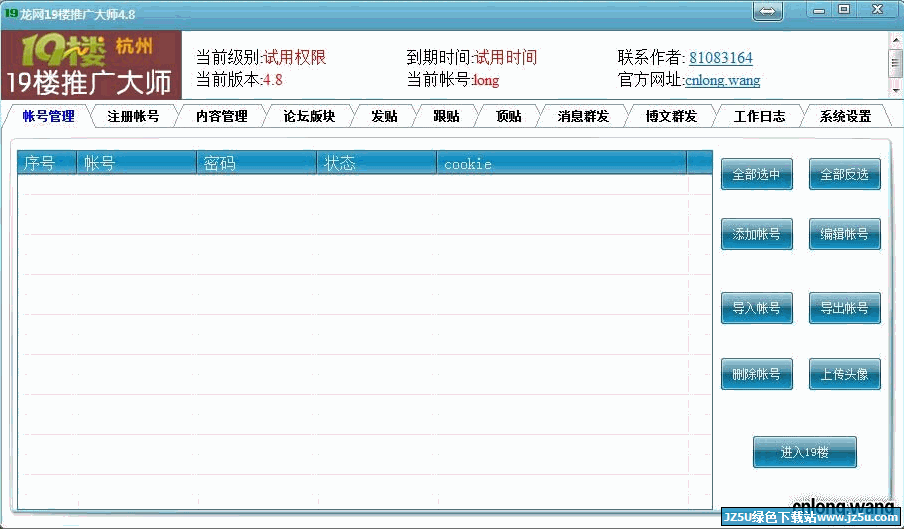This screenshot has height=529, width=904.
Task: Maximize the application window
Action: (843, 10)
